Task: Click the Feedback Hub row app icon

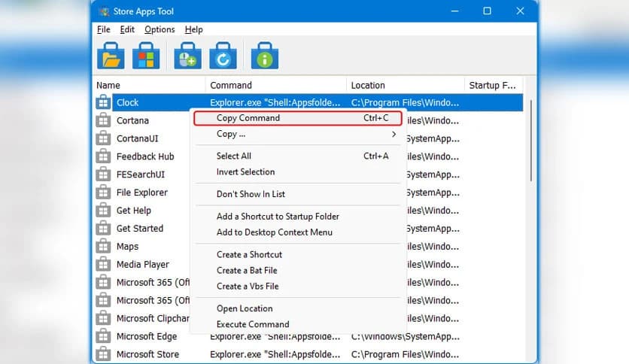Action: coord(103,156)
